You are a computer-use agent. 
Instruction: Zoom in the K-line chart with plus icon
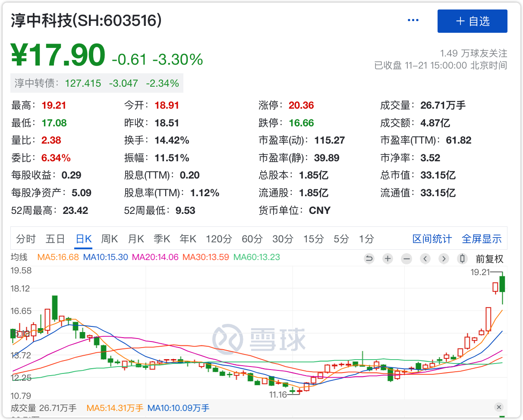(388, 259)
